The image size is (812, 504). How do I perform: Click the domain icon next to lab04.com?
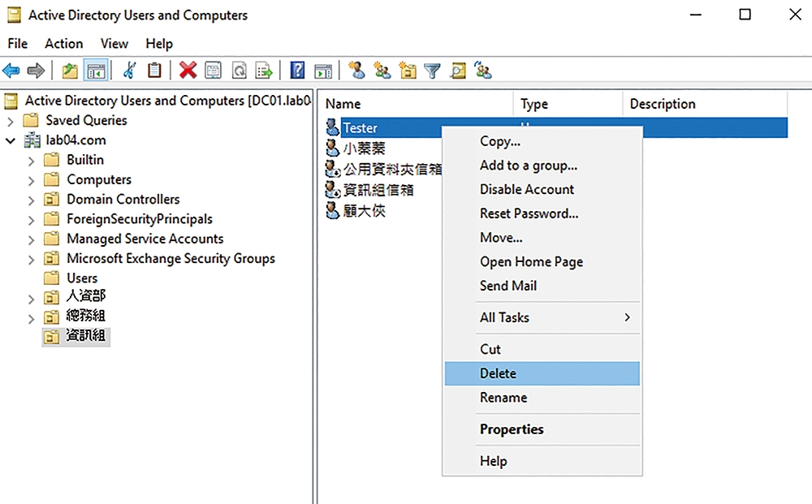point(32,140)
